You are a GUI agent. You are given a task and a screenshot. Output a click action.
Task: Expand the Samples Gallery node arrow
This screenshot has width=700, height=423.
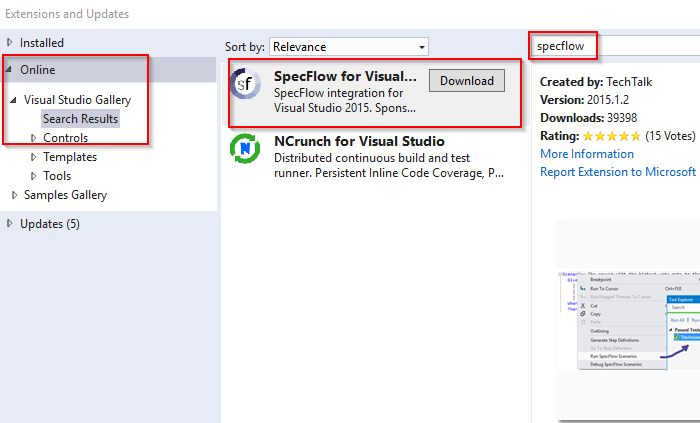tap(14, 195)
